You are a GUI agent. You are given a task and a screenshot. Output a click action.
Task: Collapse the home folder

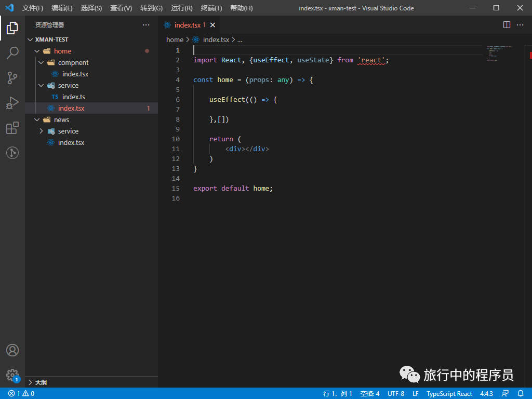point(37,51)
